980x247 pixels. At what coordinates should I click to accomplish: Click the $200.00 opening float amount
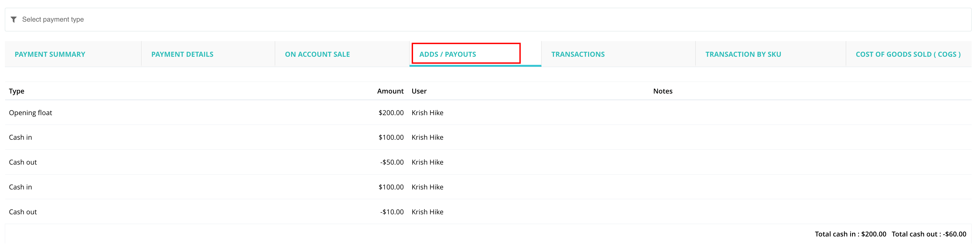[391, 113]
